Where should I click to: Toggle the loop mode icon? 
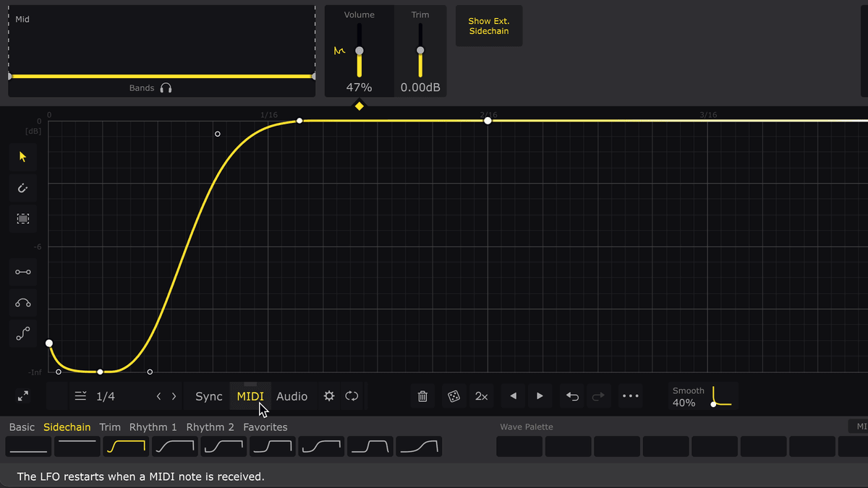point(352,396)
